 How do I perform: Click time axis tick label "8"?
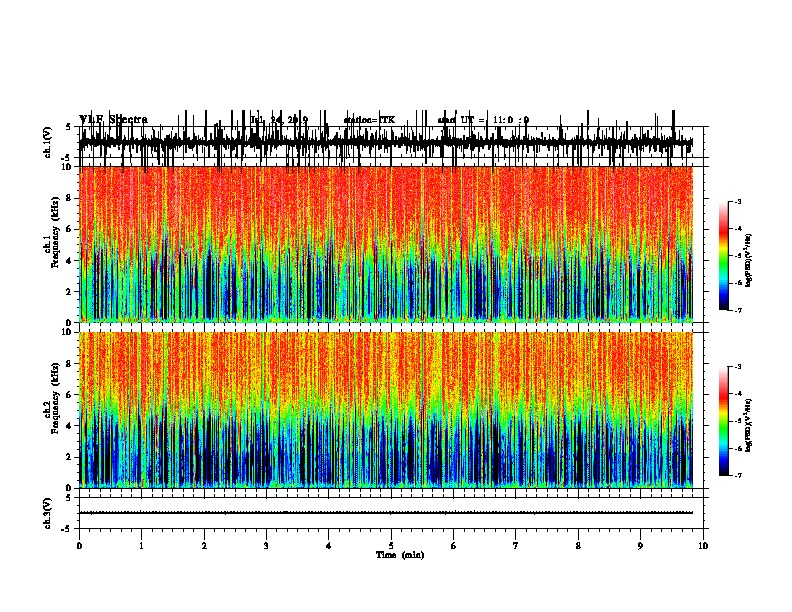[x=578, y=546]
